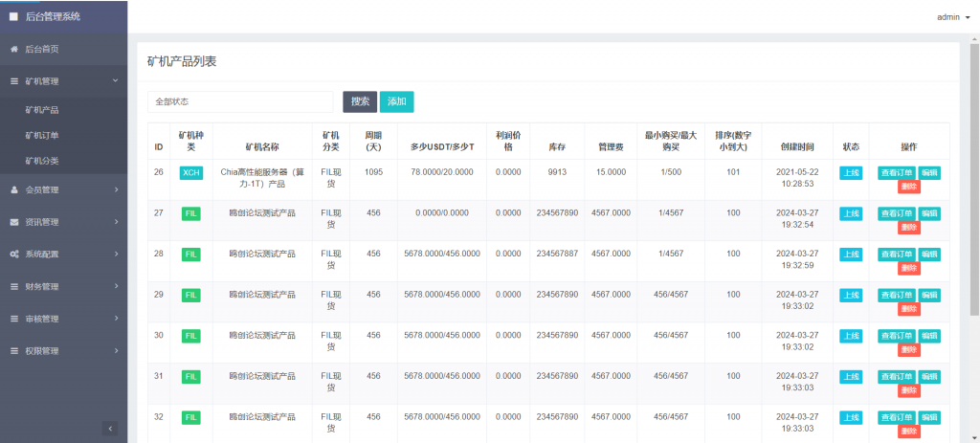Click the XCH type tag
The height and width of the screenshot is (443, 980).
(x=191, y=173)
